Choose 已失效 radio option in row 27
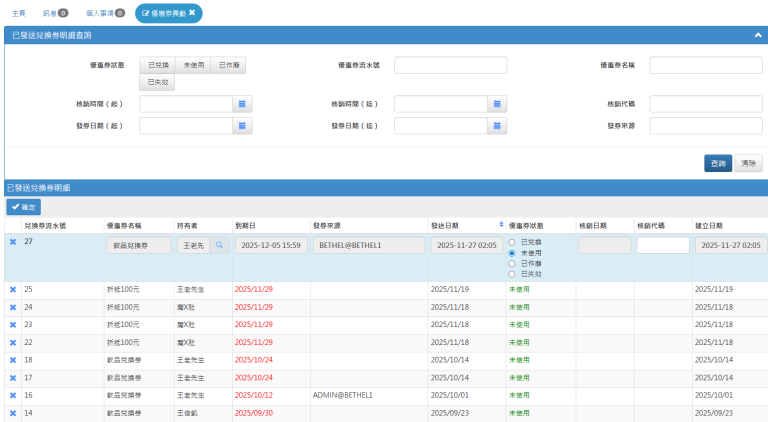Screen dimensions: 768x422 point(513,273)
